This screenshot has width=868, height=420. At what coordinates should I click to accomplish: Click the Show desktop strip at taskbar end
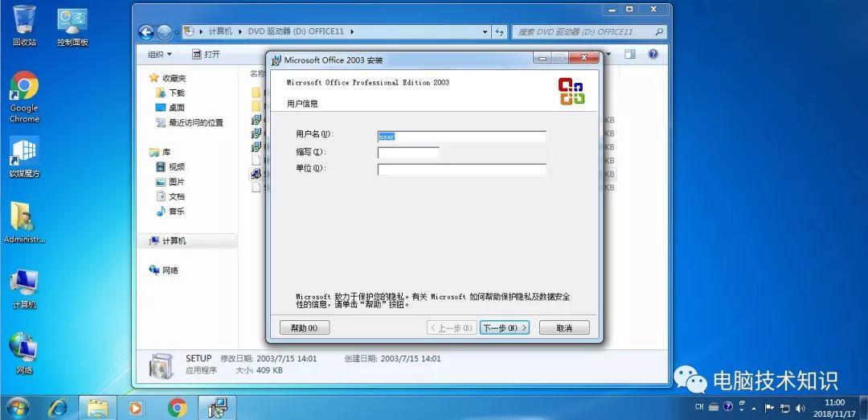tap(864, 409)
